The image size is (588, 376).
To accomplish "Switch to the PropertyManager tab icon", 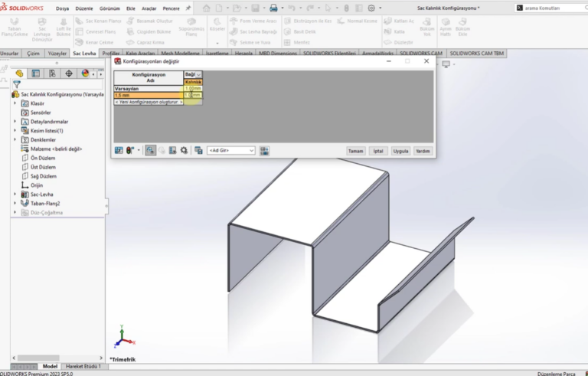I will (x=36, y=74).
